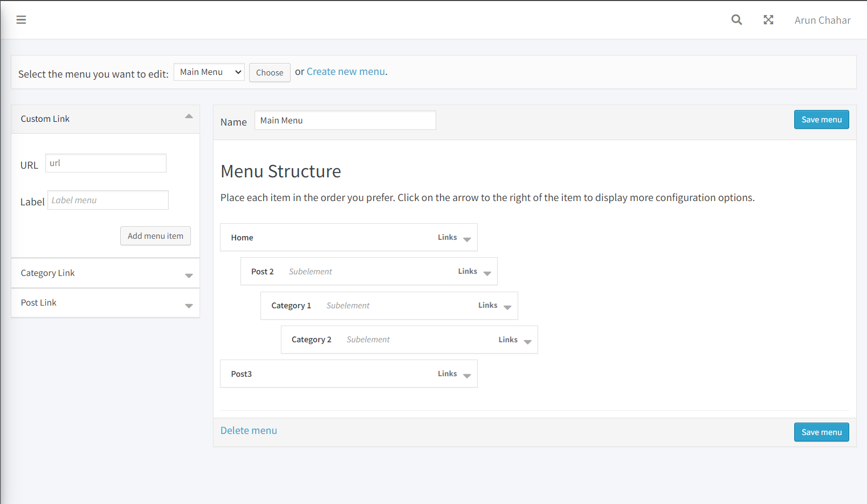Expand the Category Link panel
This screenshot has height=504, width=867.
189,275
